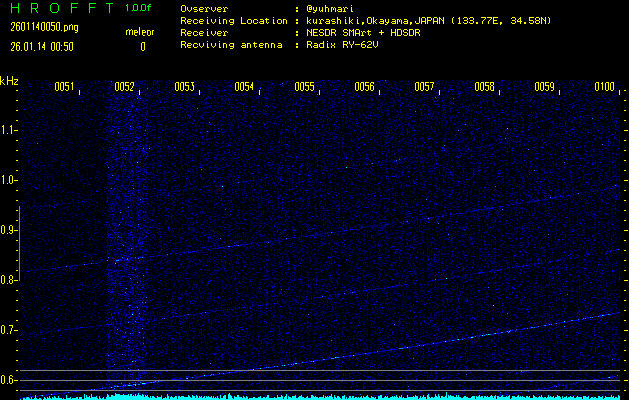Click the 1.00f version label
The height and width of the screenshot is (400, 629).
coord(140,8)
